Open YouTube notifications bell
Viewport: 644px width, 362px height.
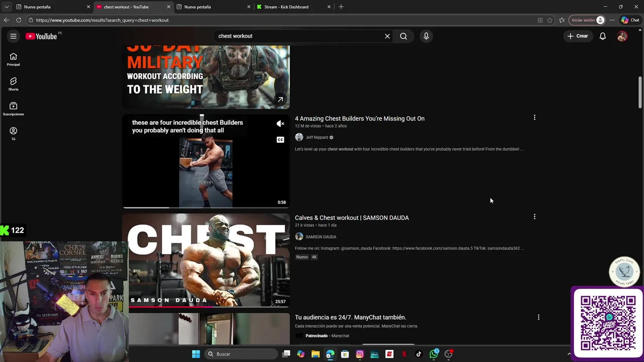[x=603, y=36]
